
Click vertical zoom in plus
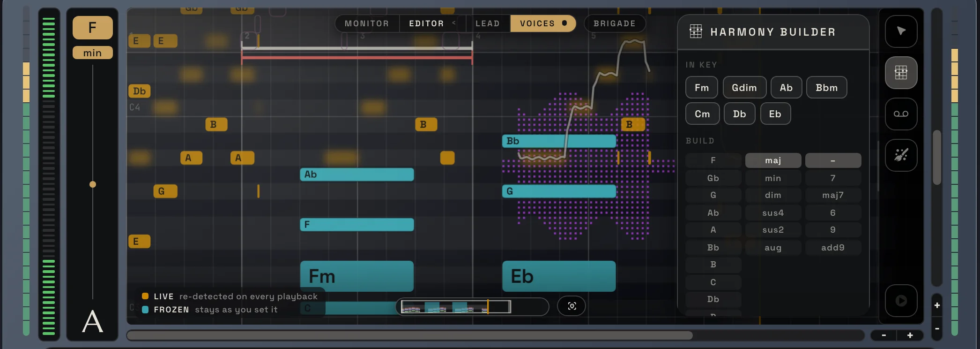937,305
